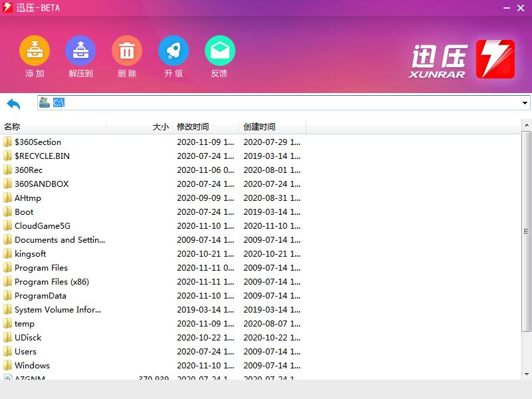The width and height of the screenshot is (532, 399).
Task: Select the Boot folder icon
Action: (7, 211)
